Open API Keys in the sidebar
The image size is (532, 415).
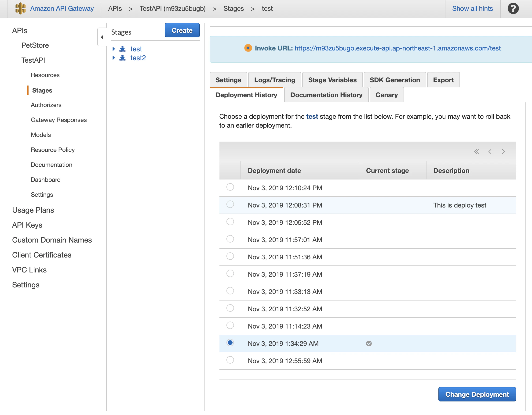click(27, 225)
